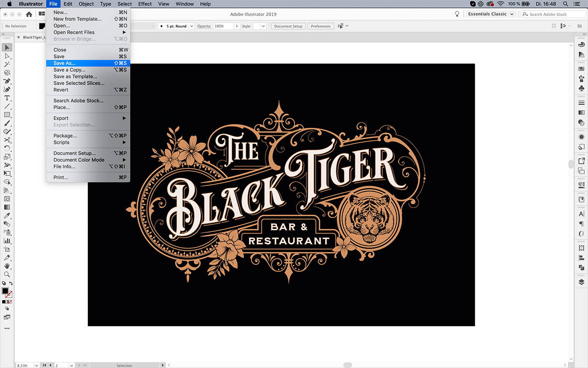
Task: Go to first artboard arrow
Action: [x=45, y=365]
